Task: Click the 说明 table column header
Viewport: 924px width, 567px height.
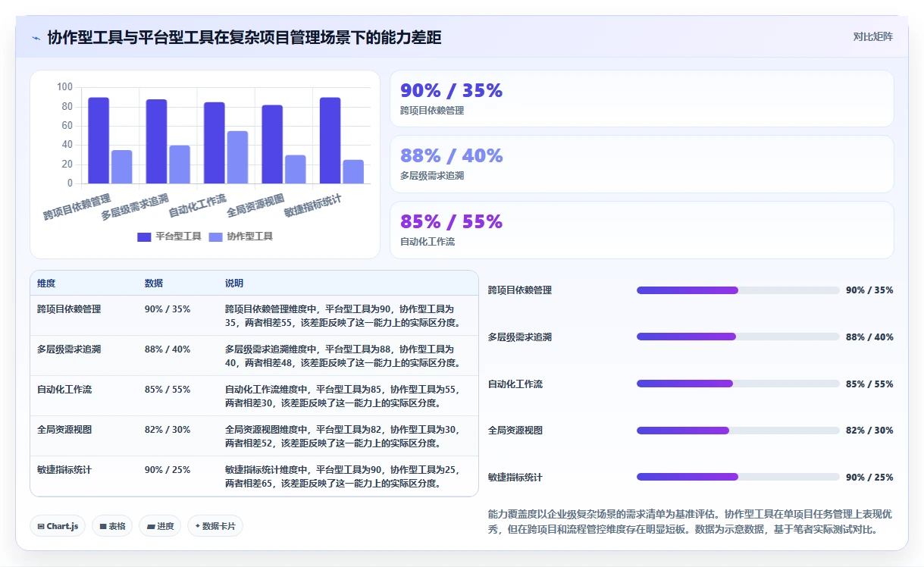Action: 234,283
